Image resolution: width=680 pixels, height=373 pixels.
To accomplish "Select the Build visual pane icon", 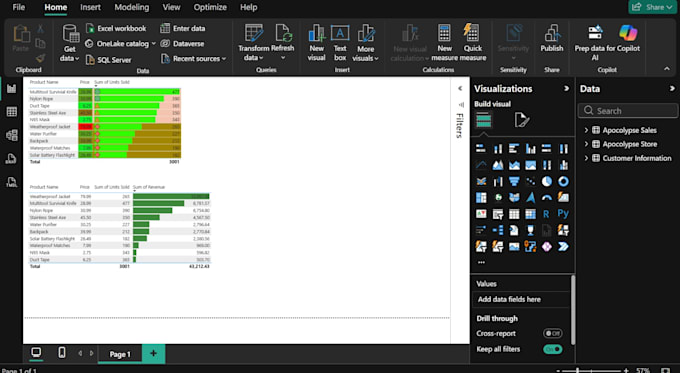I will [484, 120].
